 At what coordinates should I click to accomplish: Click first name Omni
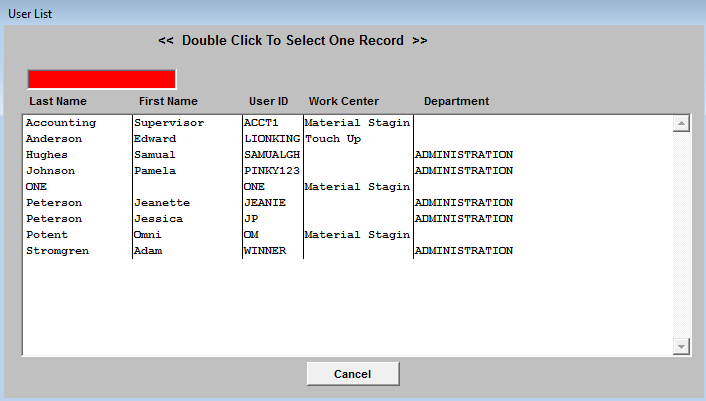(148, 234)
